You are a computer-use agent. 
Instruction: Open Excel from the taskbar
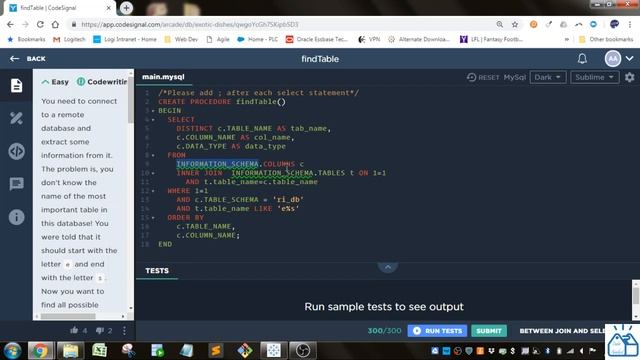pos(99,351)
